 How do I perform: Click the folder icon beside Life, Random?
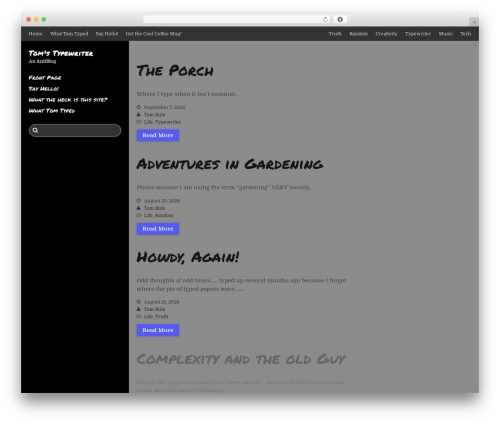click(139, 215)
